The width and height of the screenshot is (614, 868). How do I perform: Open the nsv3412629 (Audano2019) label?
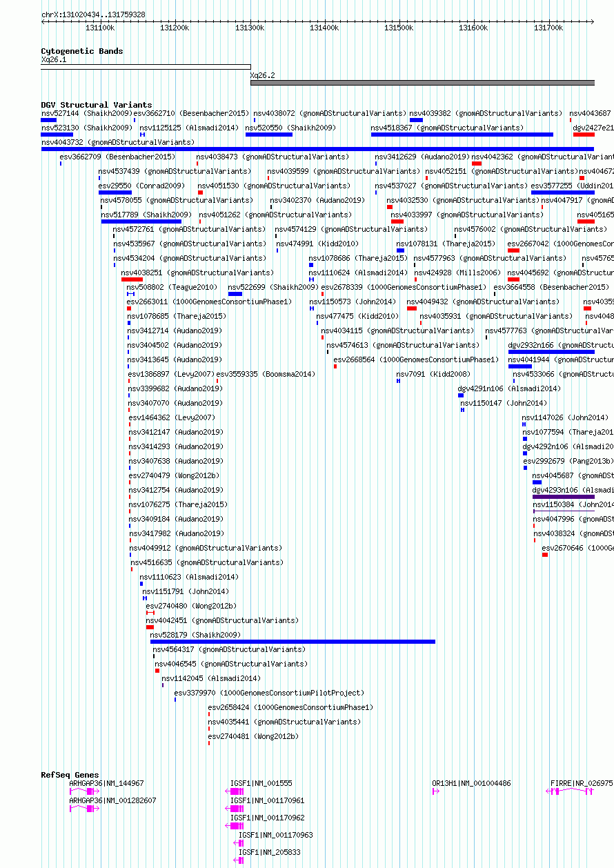[422, 157]
